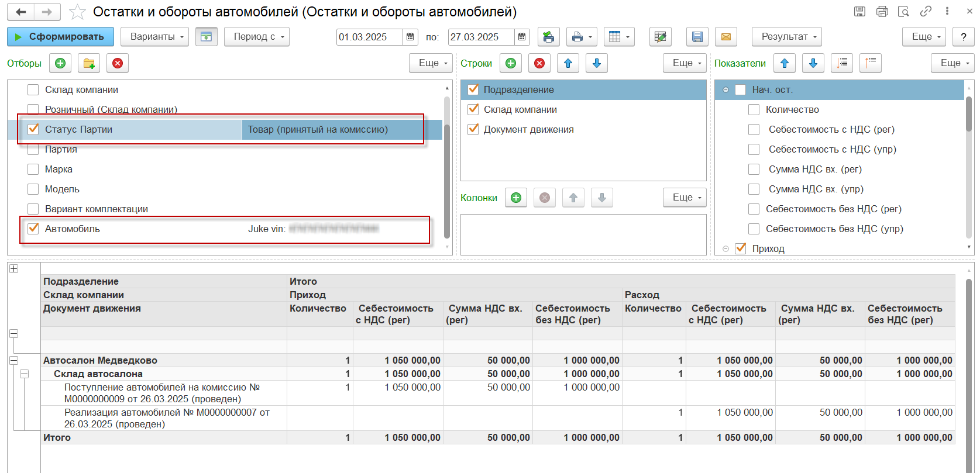Viewport: 980px width, 473px height.
Task: Toggle the Склад компании filter checkbox
Action: [33, 89]
